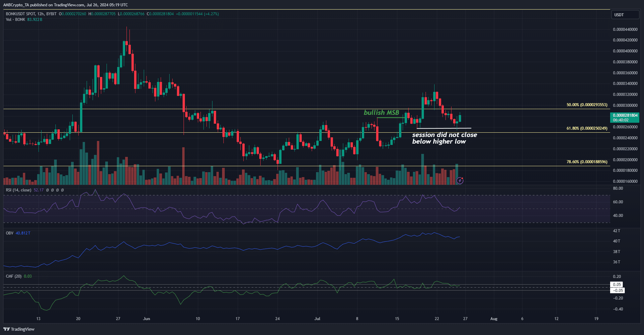The width and height of the screenshot is (644, 335).
Task: Select the RSI (14, close) indicator label
Action: [19, 190]
